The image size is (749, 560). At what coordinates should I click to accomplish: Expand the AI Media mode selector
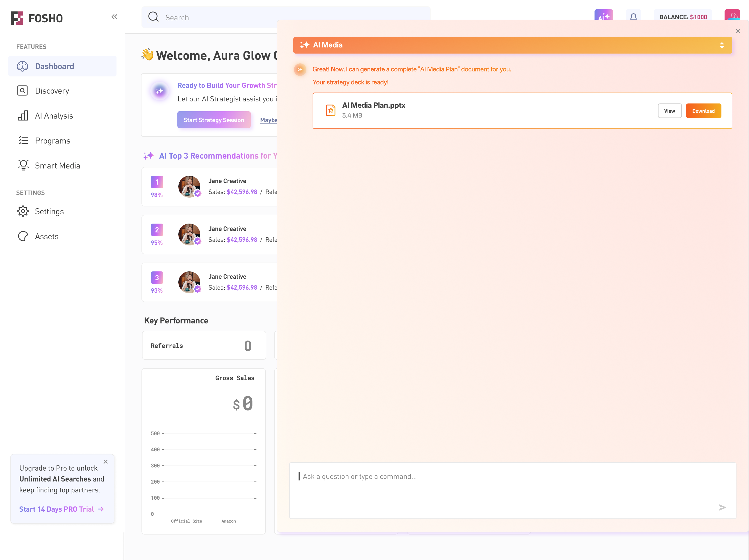tap(722, 45)
